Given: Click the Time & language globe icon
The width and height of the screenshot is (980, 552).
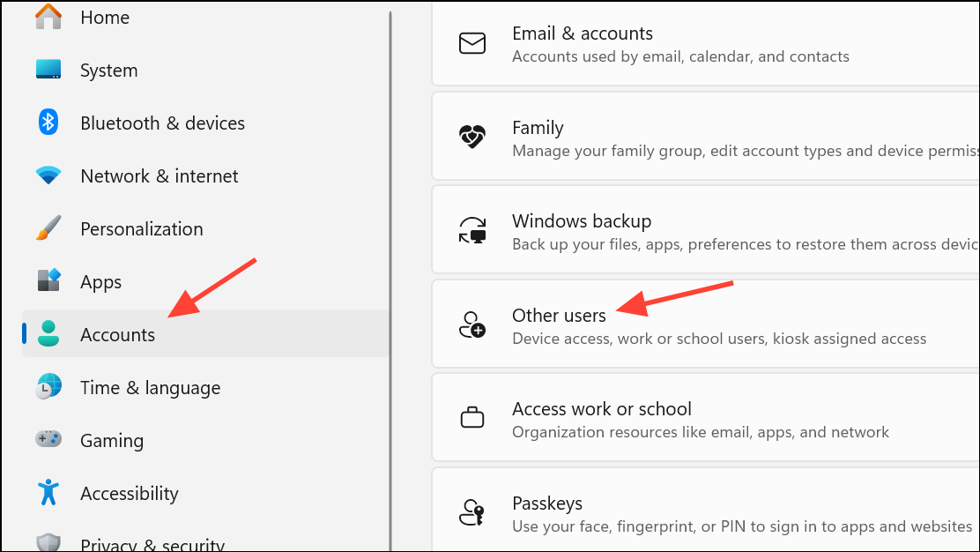Looking at the screenshot, I should click(x=48, y=387).
